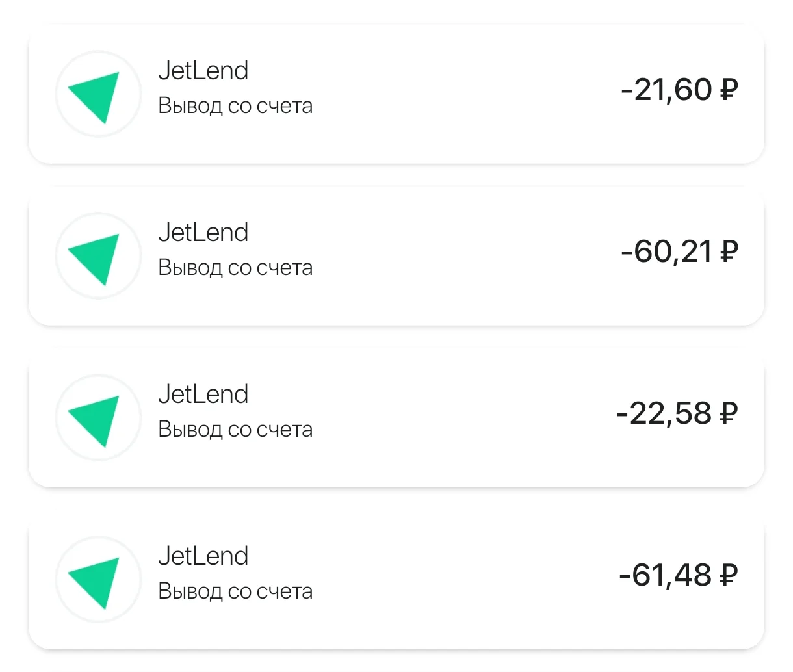Click 'Вывод со счета' in the -21,60 ₽ card

coord(235,106)
